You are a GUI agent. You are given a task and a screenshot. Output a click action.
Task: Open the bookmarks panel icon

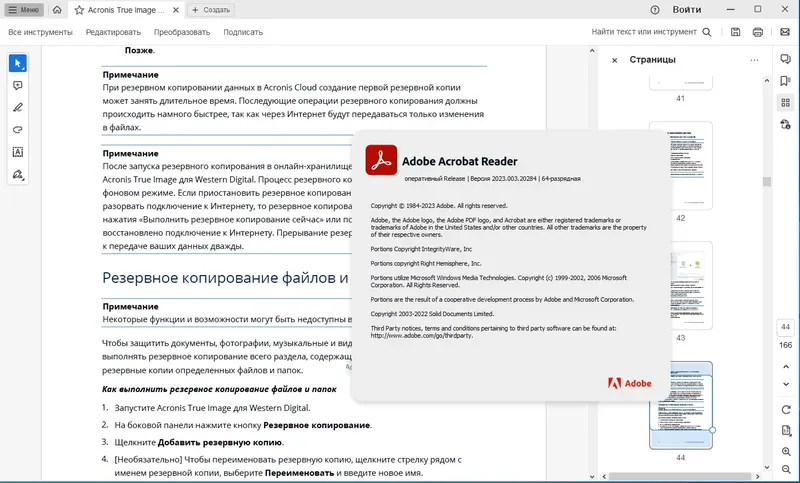pos(786,81)
